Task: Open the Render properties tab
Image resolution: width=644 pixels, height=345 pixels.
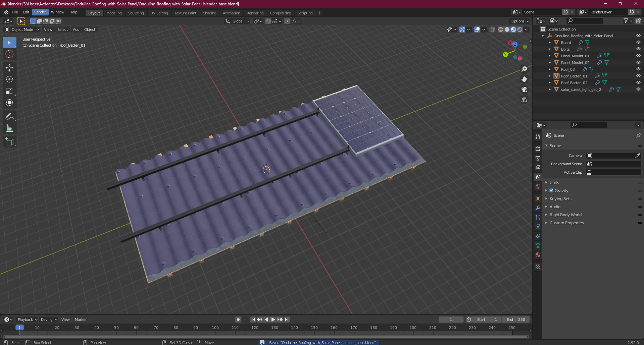Action: (538, 149)
